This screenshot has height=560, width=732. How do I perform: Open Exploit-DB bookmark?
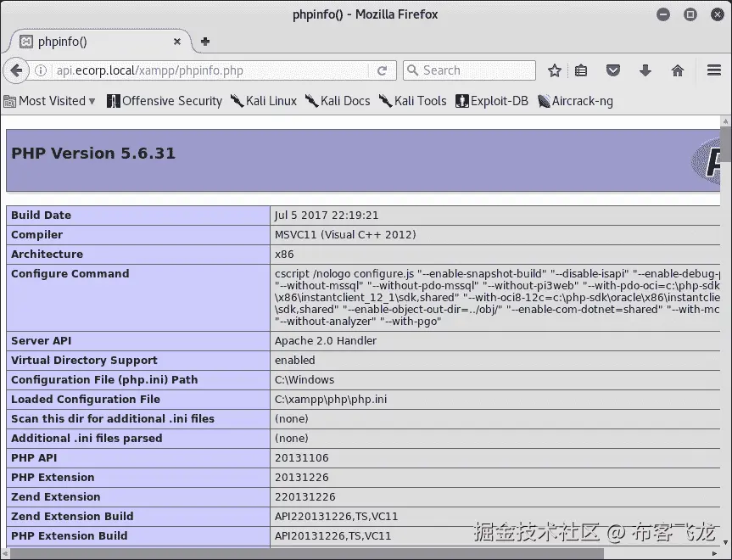pyautogui.click(x=492, y=101)
